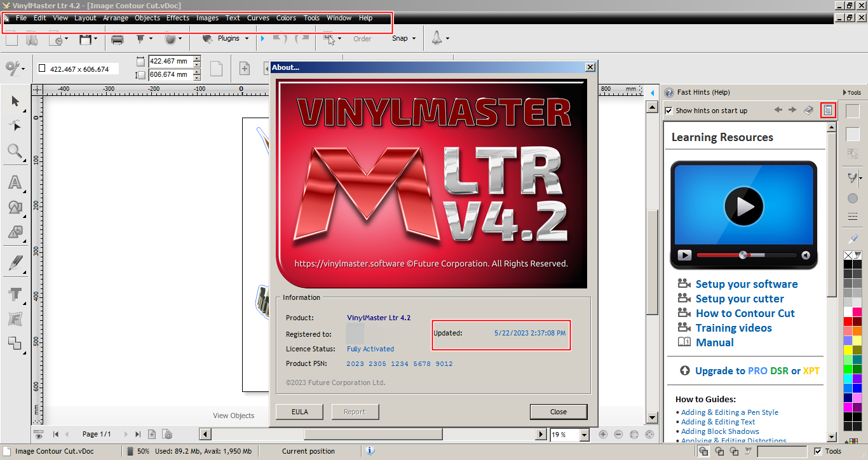Expand the Snap dropdown menu
Screen dimensions: 868x460
pos(403,39)
